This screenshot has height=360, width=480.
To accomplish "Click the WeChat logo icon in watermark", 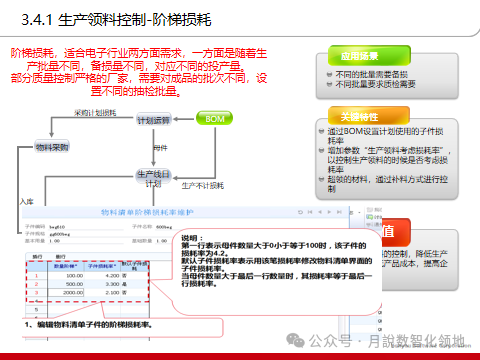I will (x=295, y=340).
